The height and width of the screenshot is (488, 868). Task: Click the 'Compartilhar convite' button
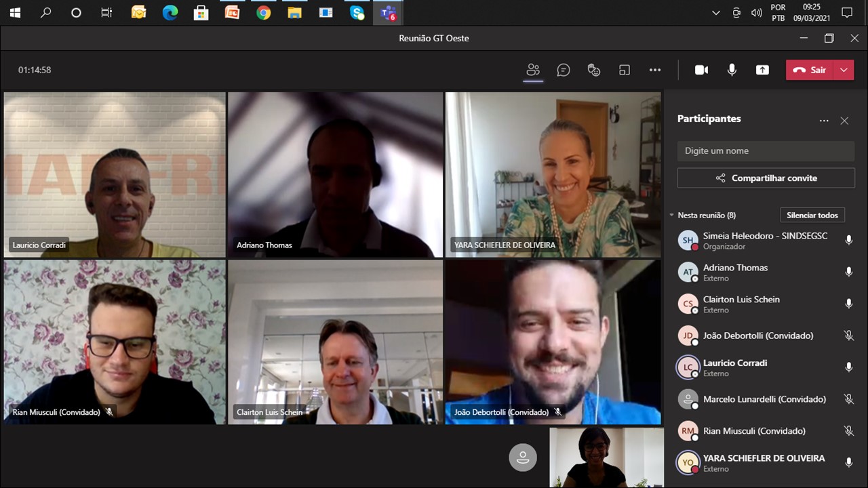click(x=766, y=178)
